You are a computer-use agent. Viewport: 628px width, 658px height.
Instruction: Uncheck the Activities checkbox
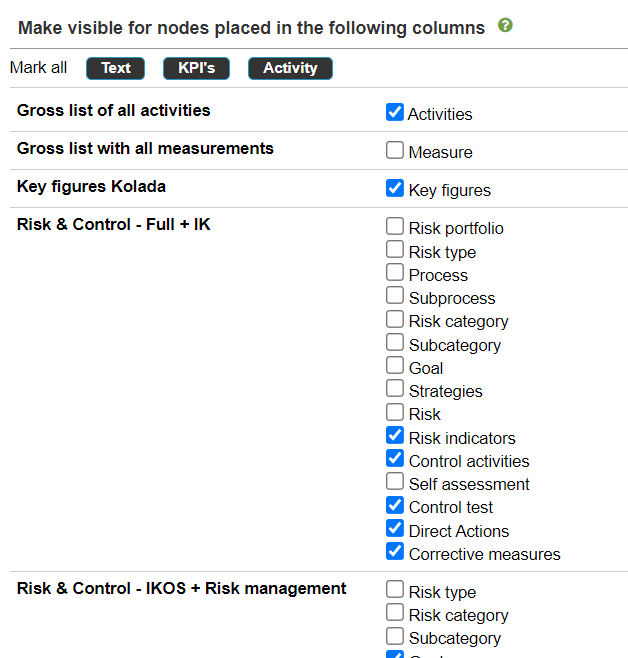click(395, 112)
